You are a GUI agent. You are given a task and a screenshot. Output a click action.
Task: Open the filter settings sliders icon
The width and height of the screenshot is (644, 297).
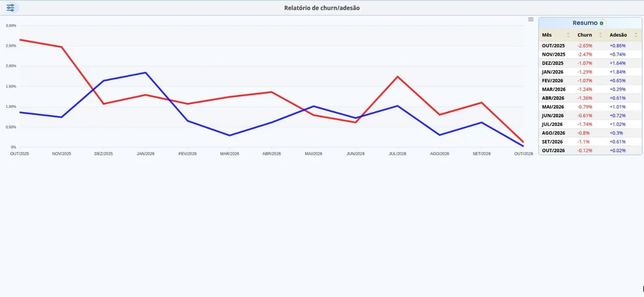pyautogui.click(x=10, y=8)
